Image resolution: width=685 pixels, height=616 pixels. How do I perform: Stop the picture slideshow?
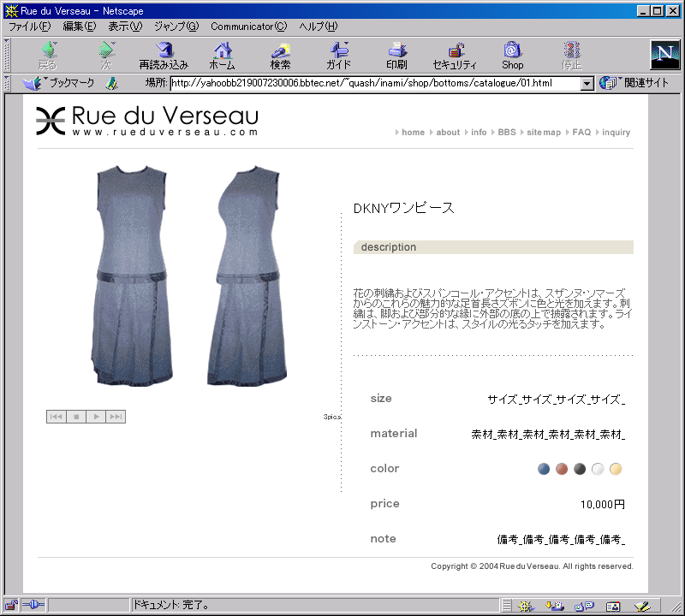76,417
